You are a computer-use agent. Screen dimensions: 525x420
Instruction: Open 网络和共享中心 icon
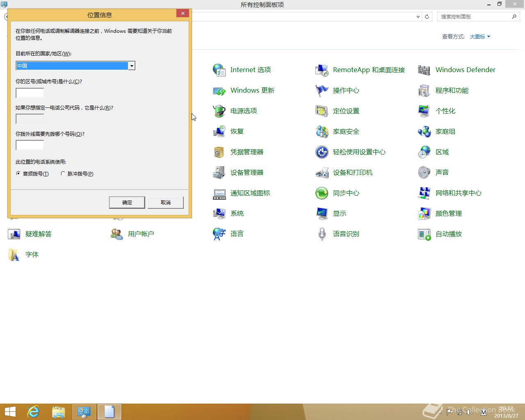pyautogui.click(x=425, y=193)
